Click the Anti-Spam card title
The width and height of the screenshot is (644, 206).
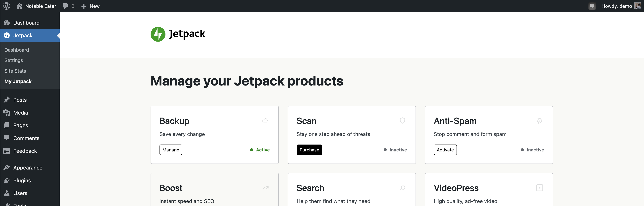tap(455, 121)
